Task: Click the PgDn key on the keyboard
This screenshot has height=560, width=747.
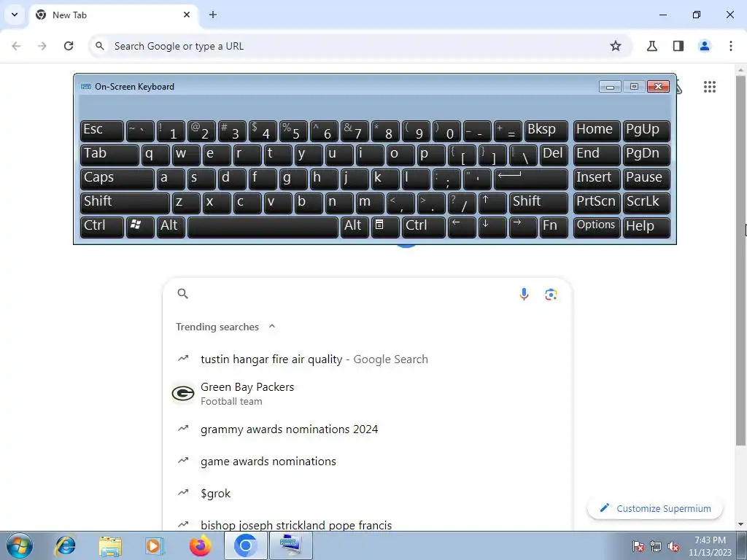Action: pyautogui.click(x=646, y=155)
